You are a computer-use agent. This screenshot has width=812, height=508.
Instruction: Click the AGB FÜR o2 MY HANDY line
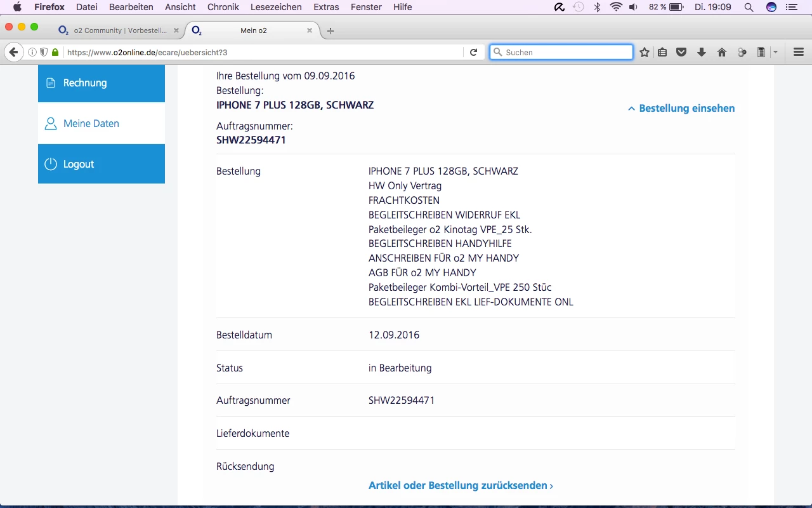tap(422, 273)
